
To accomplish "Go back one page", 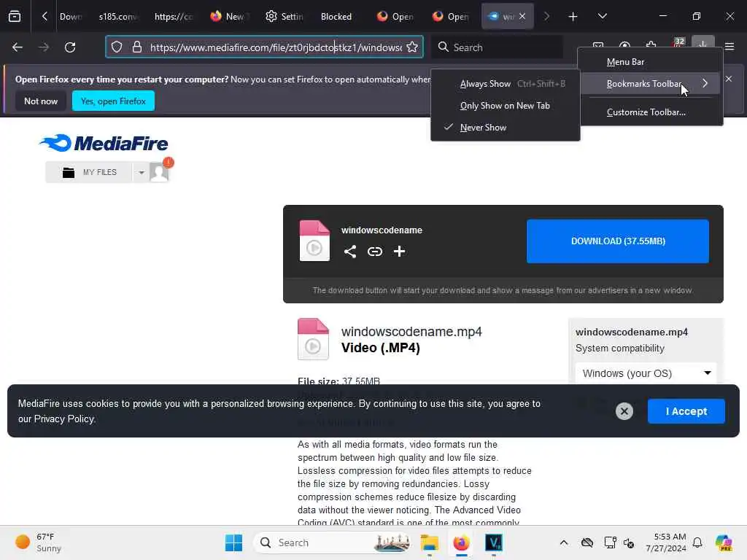I will click(18, 47).
